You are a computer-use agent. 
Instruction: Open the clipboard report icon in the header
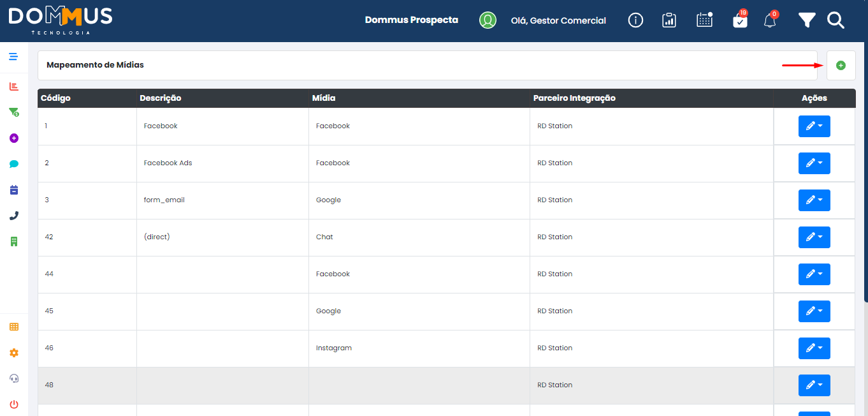point(669,20)
